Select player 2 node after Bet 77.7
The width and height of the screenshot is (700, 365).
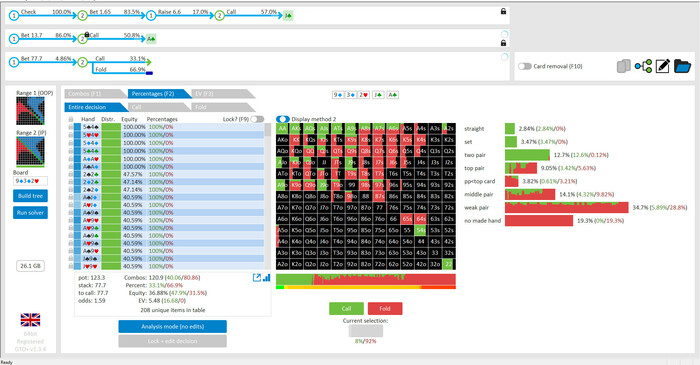coord(82,62)
